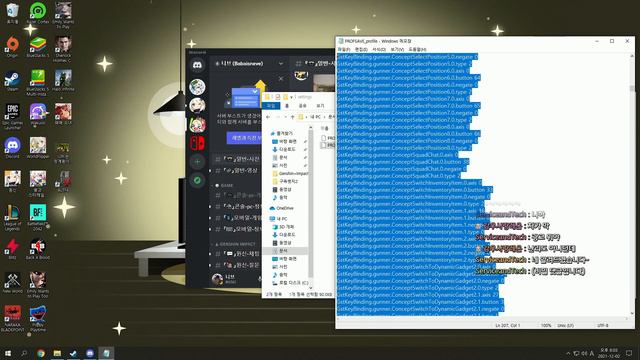
Task: Open the Nintendo Switch server in Discord
Action: [x=197, y=143]
